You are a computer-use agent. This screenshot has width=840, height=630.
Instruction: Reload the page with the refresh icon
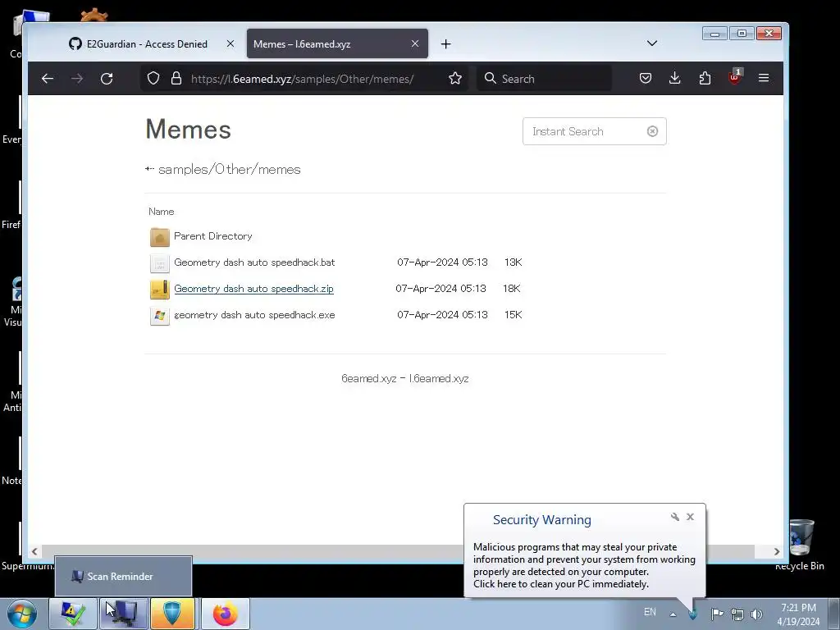(107, 79)
